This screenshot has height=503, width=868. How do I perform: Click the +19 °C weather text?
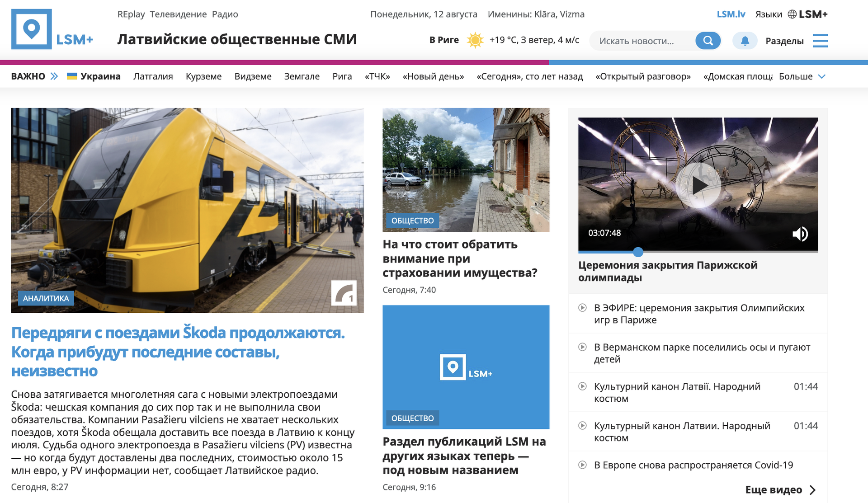point(534,40)
